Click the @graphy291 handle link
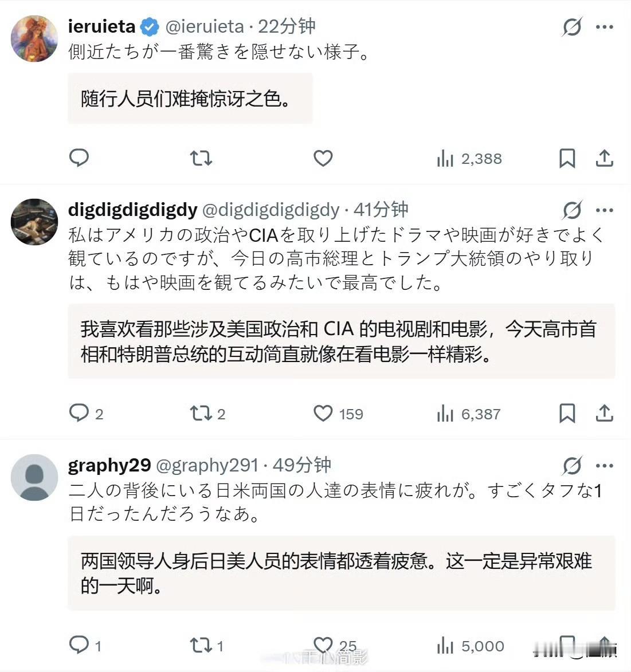The image size is (631, 672). pos(207,465)
